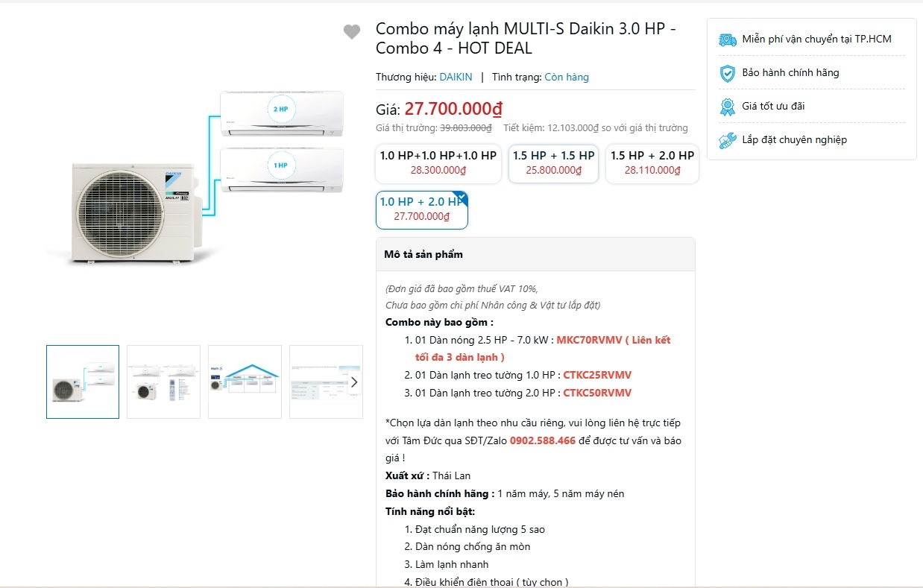Click the genuine warranty shield icon
The image size is (923, 588).
pyautogui.click(x=727, y=73)
